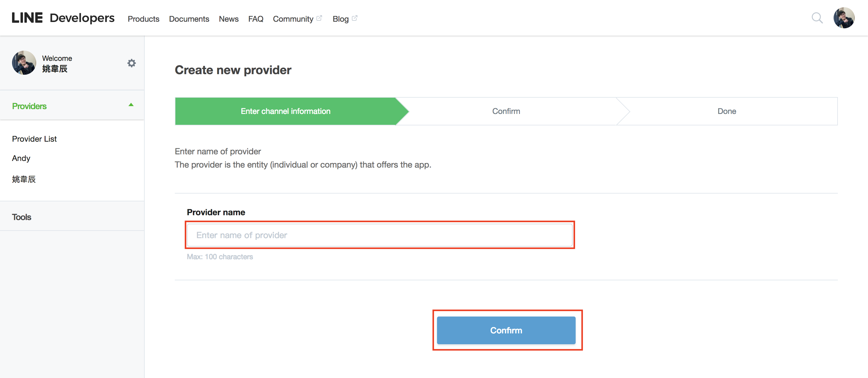This screenshot has height=378, width=868.
Task: Go to the News page
Action: click(228, 19)
